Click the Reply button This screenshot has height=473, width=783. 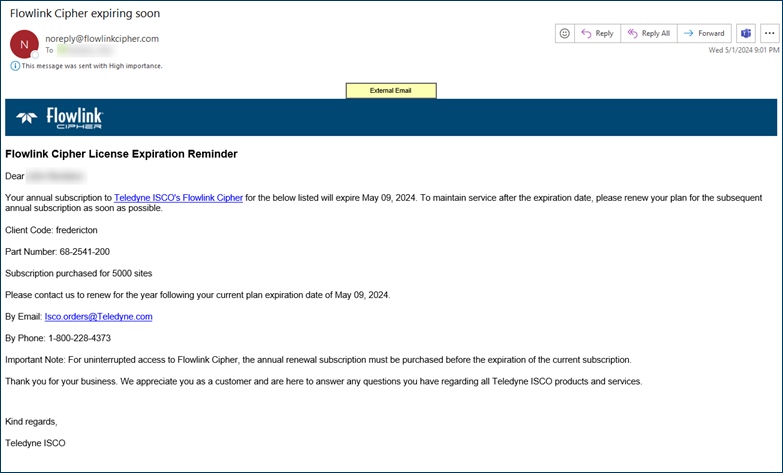pos(597,33)
